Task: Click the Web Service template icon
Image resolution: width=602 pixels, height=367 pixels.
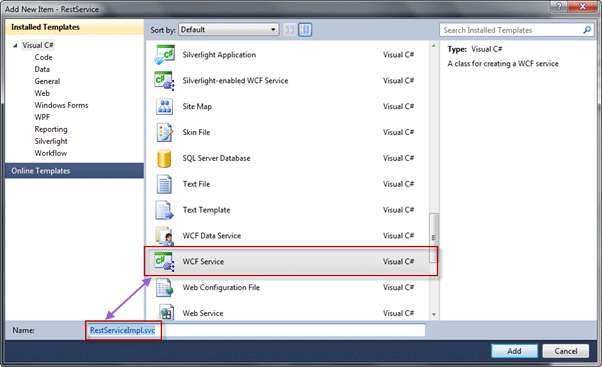Action: click(166, 313)
